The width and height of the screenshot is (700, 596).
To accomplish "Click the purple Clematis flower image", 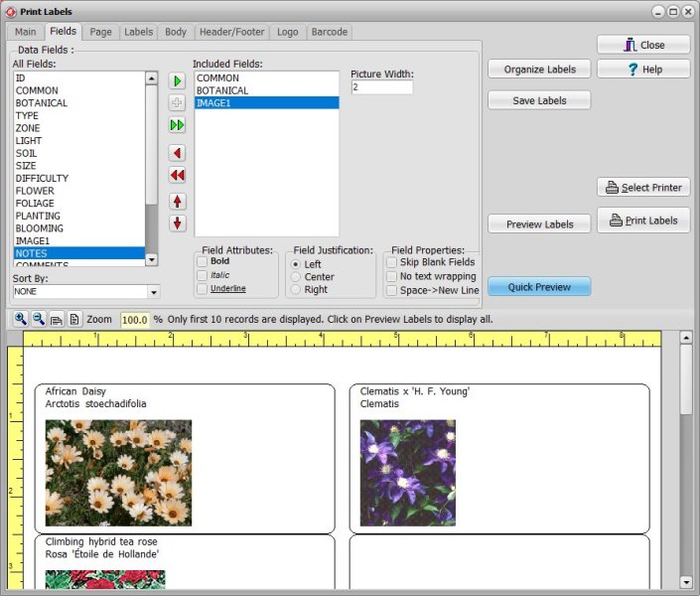I will click(408, 473).
